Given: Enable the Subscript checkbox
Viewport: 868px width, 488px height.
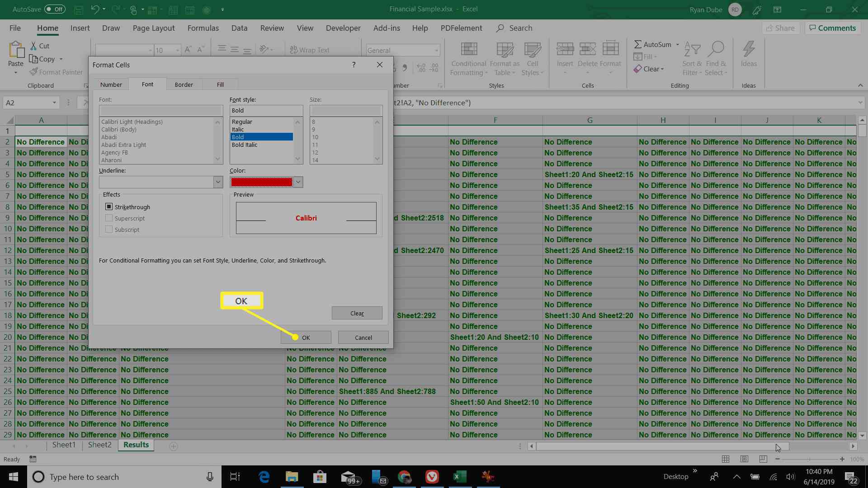Looking at the screenshot, I should [x=108, y=230].
